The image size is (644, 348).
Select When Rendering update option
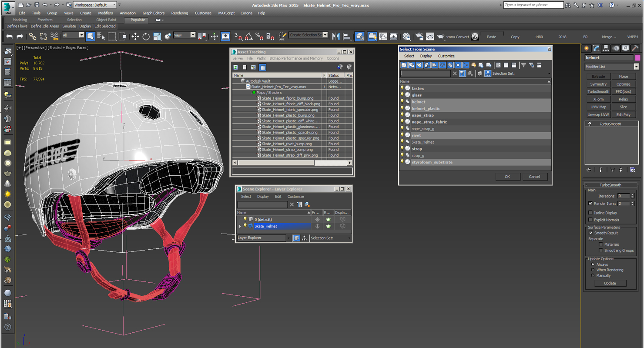click(593, 270)
